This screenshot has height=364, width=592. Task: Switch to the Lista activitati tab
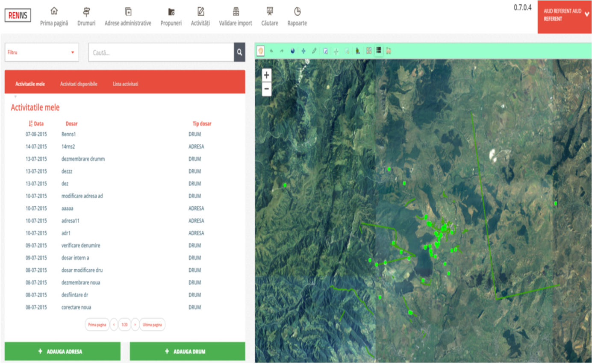click(125, 84)
